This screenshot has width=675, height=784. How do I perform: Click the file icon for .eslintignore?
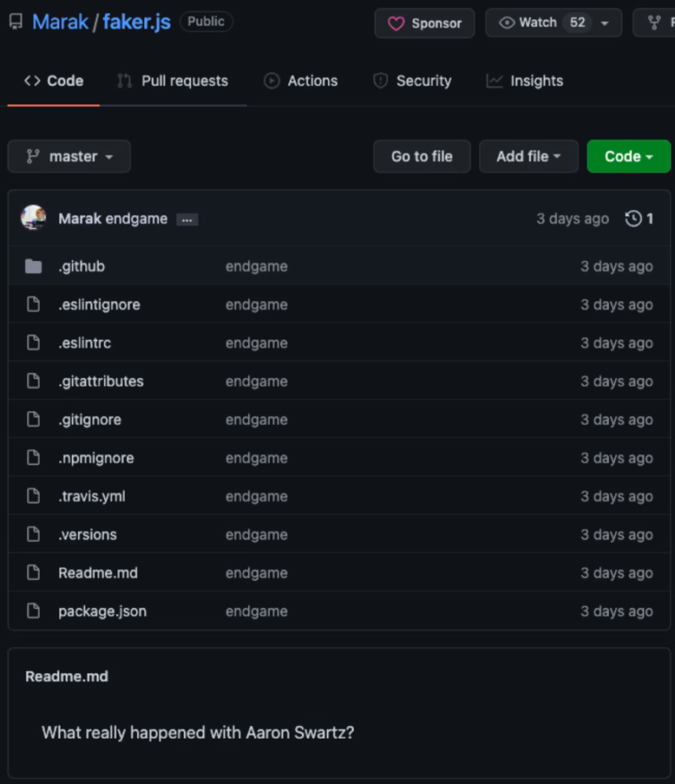(x=34, y=304)
